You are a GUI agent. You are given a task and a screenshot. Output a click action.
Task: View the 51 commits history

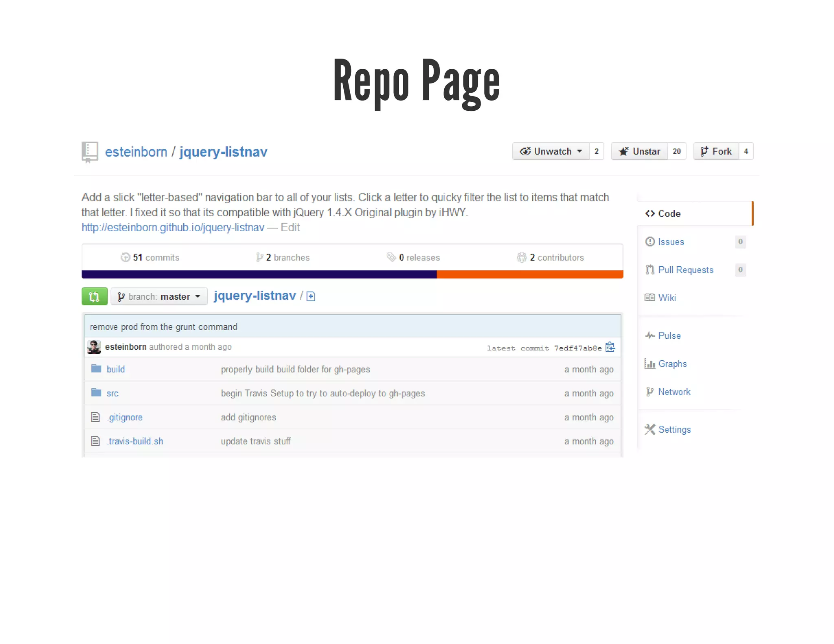pyautogui.click(x=150, y=258)
